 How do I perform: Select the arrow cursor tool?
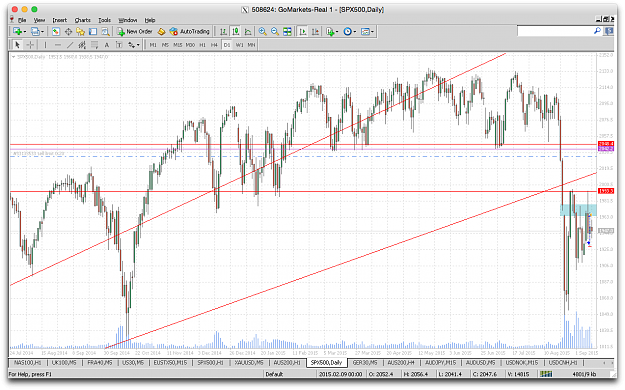click(17, 45)
